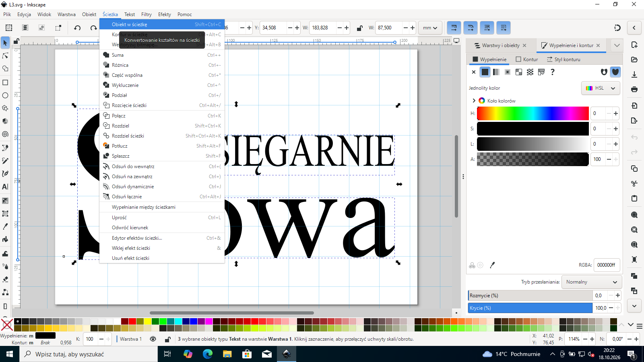Select the Spiral tool
644x362 pixels.
point(5,134)
